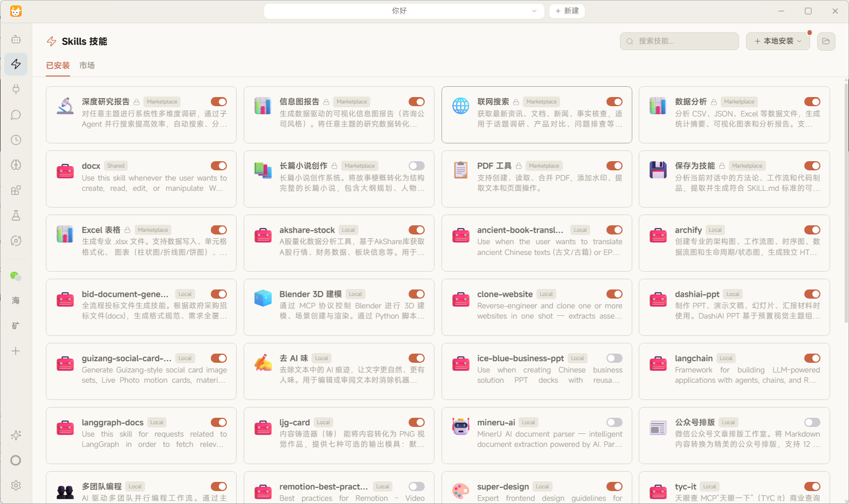Open the akshare-stock skill card title
The width and height of the screenshot is (849, 504).
pos(307,230)
